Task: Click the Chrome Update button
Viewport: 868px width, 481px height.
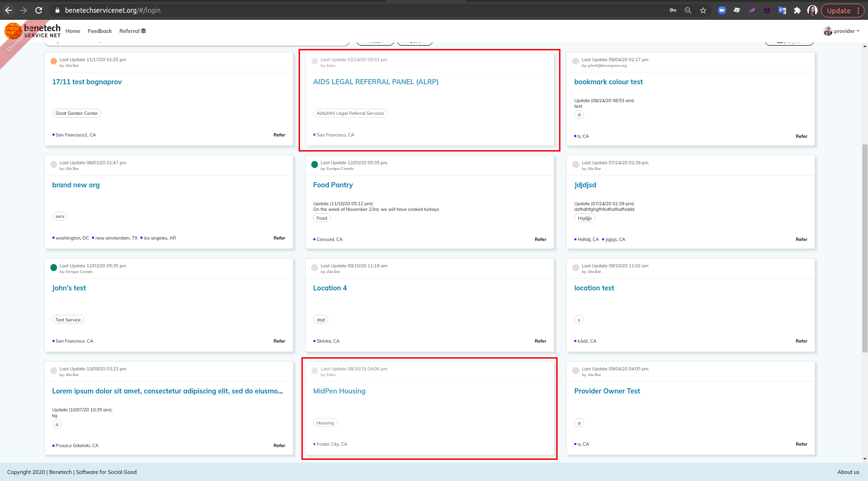Action: pyautogui.click(x=843, y=10)
